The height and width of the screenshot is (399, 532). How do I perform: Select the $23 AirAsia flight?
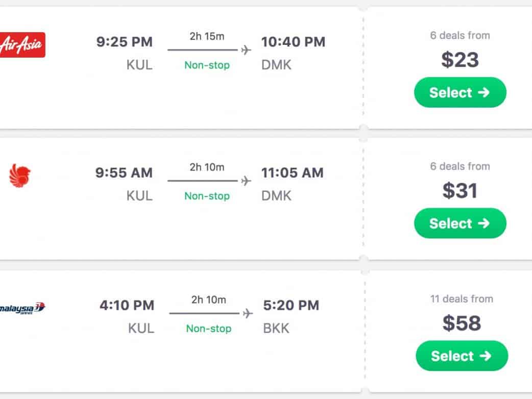point(460,92)
